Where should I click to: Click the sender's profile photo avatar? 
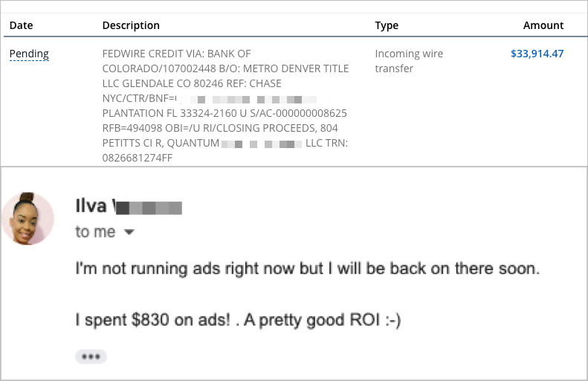[x=28, y=219]
